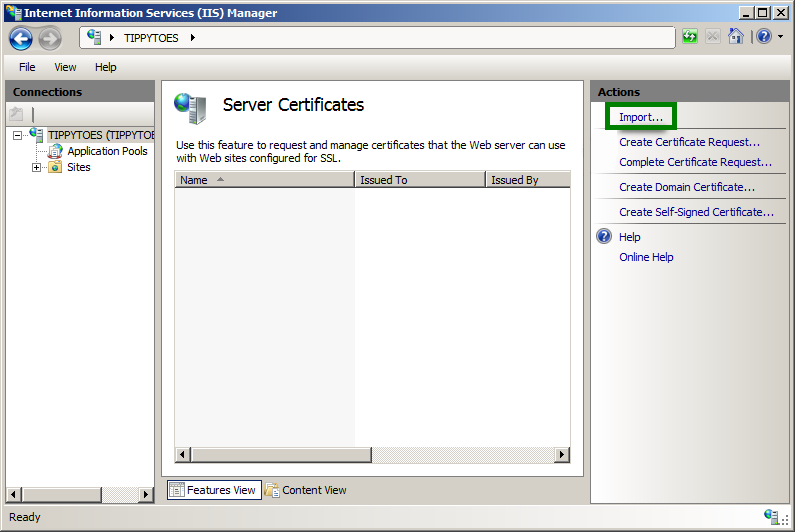Viewport: 795px width, 532px height.
Task: Sort by Issued By column header
Action: tap(528, 180)
